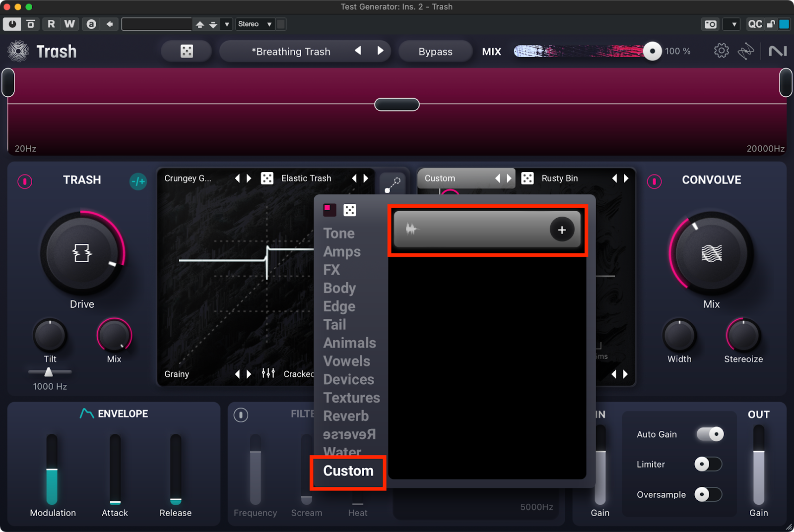Toggle Trash module power button
The width and height of the screenshot is (794, 532).
(x=25, y=181)
